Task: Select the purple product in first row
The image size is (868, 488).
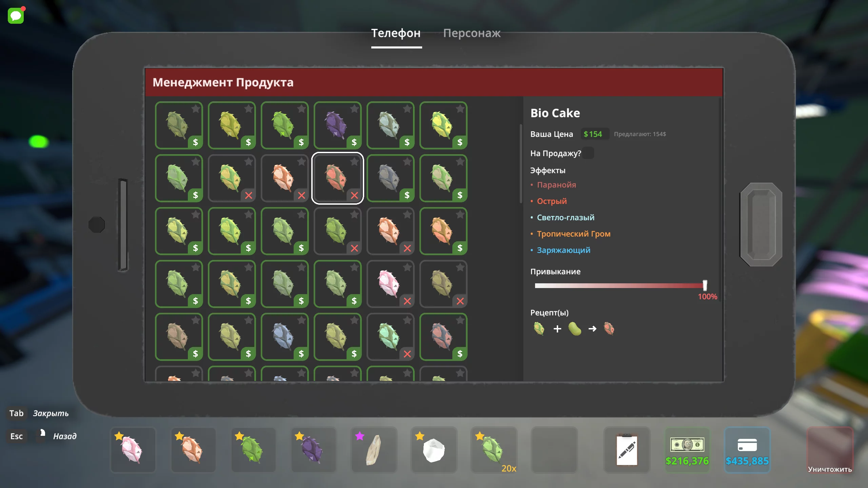Action: 337,125
